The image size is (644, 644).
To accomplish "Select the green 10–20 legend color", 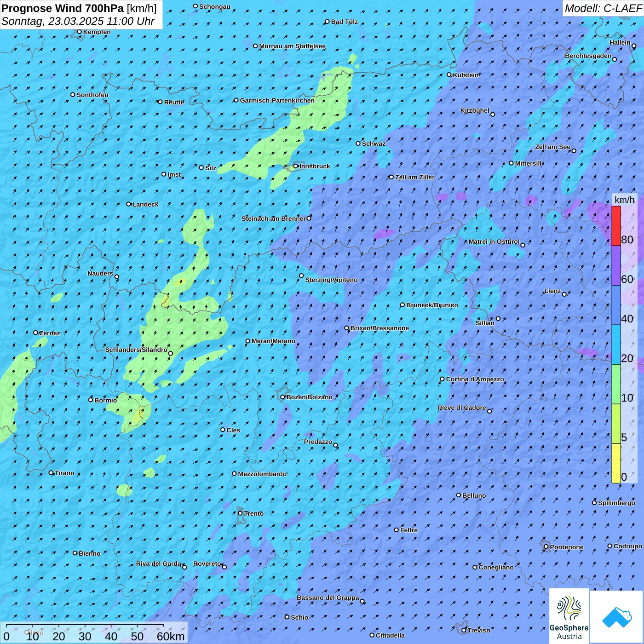I will [x=616, y=385].
